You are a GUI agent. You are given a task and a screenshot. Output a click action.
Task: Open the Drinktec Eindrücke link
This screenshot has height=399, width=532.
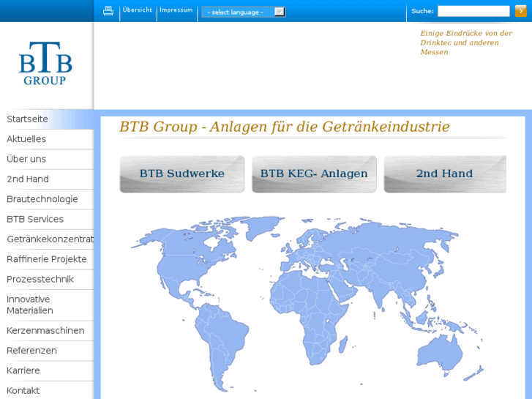pos(466,42)
